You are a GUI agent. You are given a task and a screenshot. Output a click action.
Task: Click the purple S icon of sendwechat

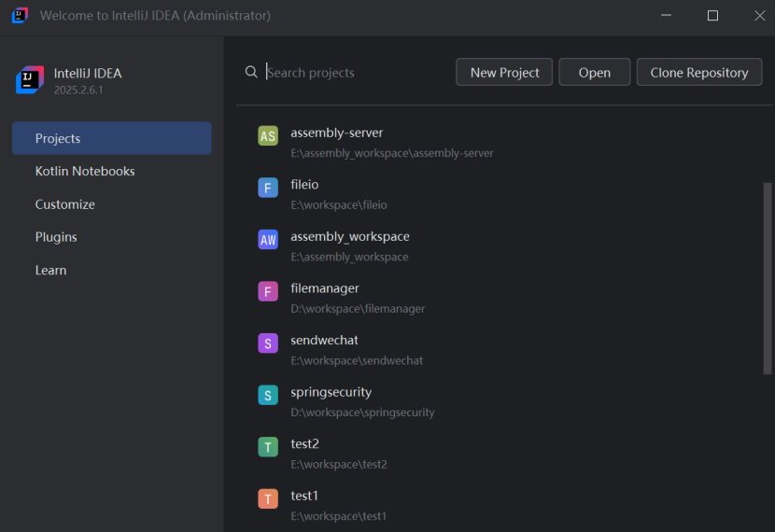268,343
